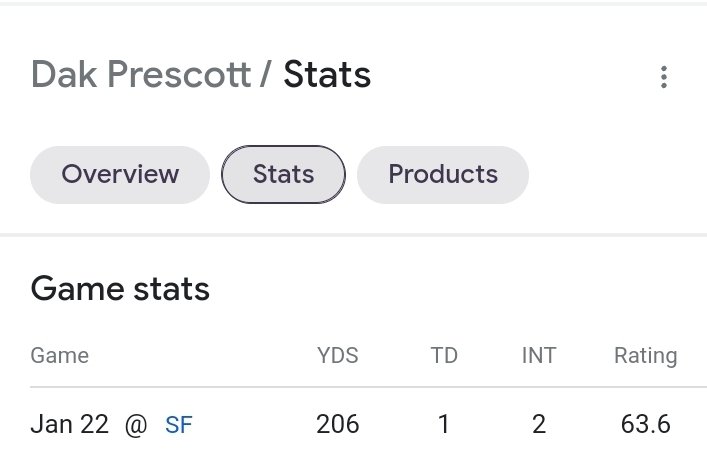Click the @ symbol before SF
707x459 pixels.
[136, 425]
